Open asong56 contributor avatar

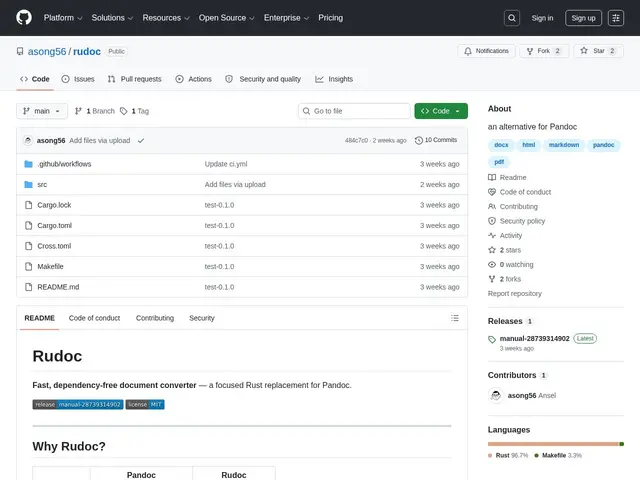pos(496,396)
